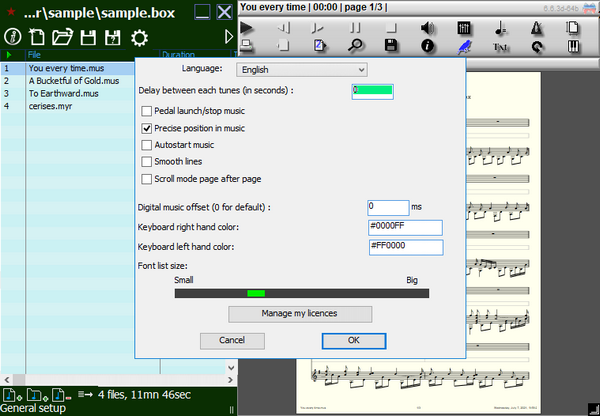600x416 pixels.
Task: Open the magnifying glass zoom tool
Action: [x=355, y=46]
